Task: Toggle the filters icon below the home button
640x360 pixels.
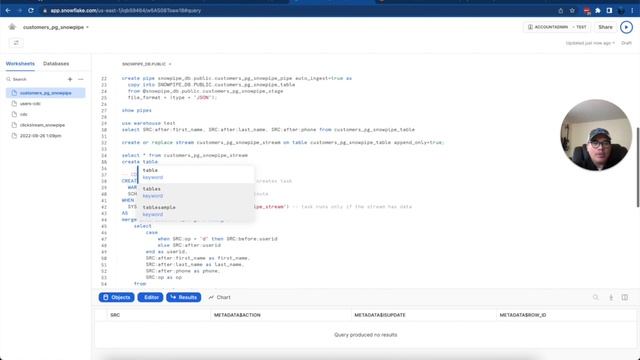Action: point(16,43)
